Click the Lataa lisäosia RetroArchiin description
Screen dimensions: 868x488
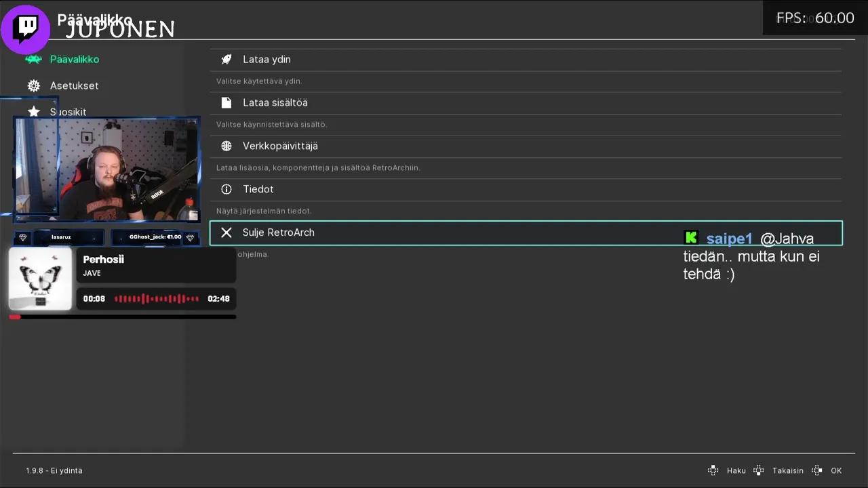(318, 168)
